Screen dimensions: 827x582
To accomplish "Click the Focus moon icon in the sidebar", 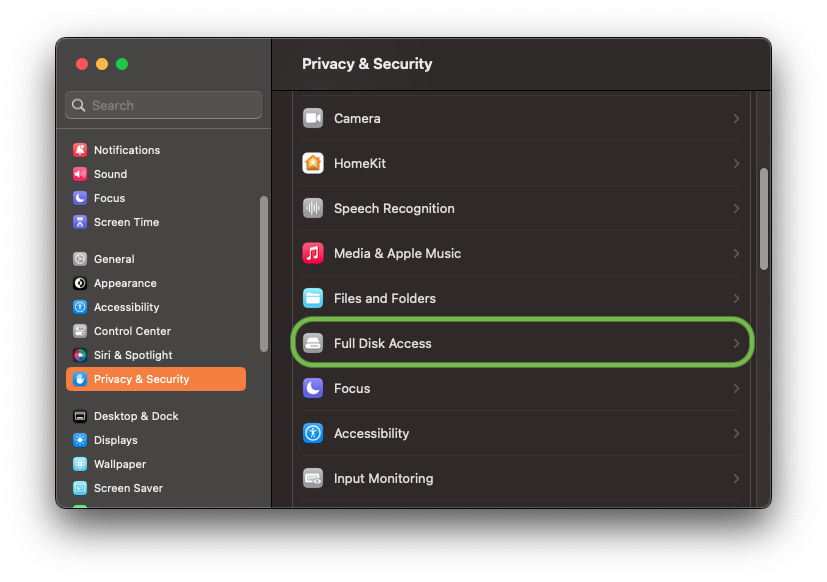I will tap(80, 198).
